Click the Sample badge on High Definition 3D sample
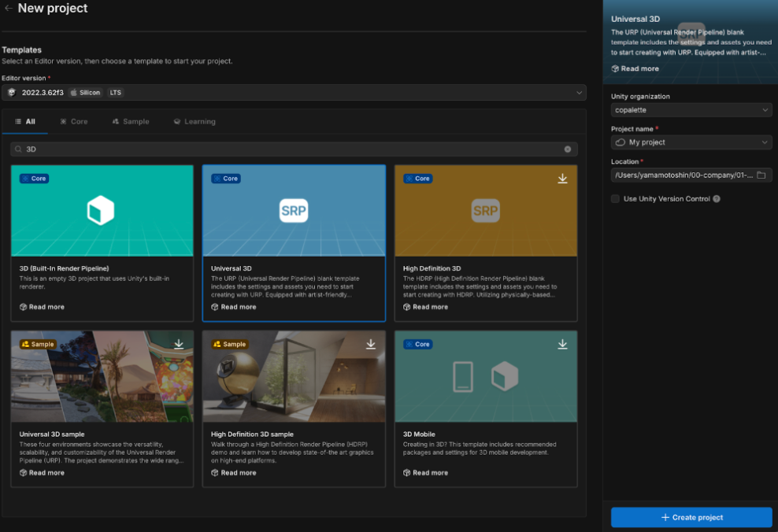778x532 pixels. 230,344
